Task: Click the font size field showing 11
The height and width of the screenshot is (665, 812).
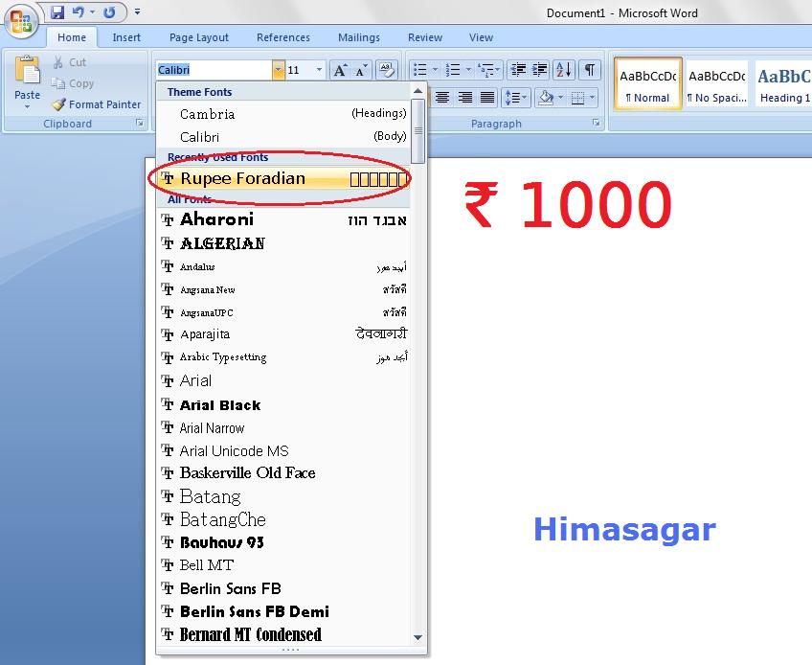Action: point(300,70)
